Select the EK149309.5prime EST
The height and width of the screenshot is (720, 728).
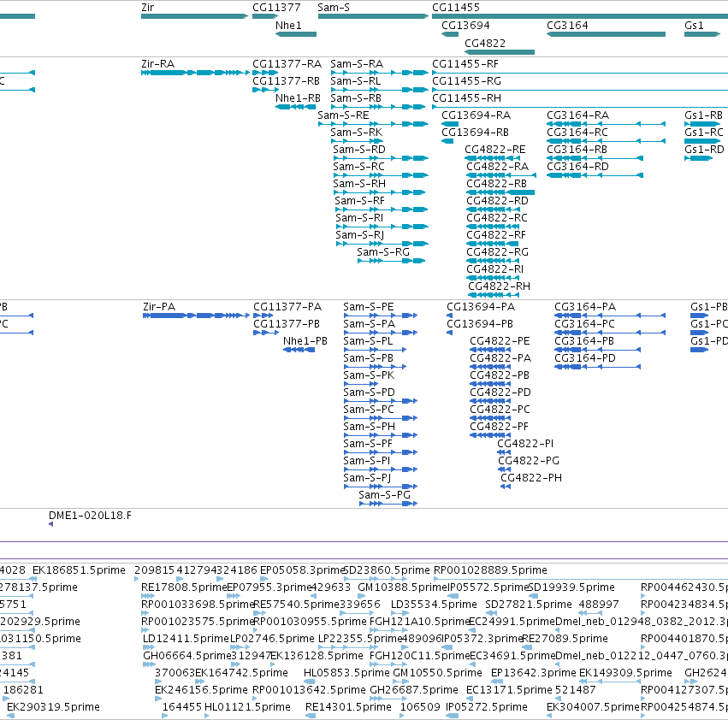tap(610, 682)
